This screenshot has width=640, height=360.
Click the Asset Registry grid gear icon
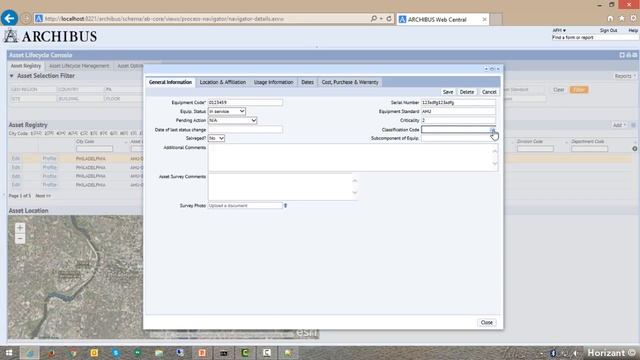635,149
